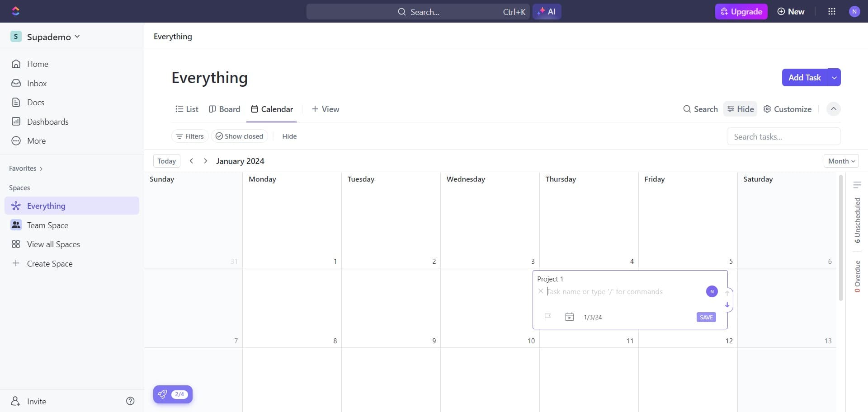Click the Upgrade button

pos(741,11)
